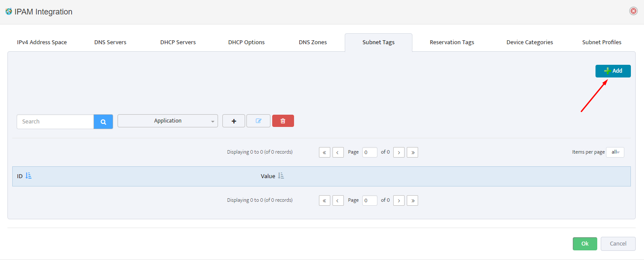Screen dimensions: 644x260
Task: Go to previous page in bottom pager
Action: point(338,200)
